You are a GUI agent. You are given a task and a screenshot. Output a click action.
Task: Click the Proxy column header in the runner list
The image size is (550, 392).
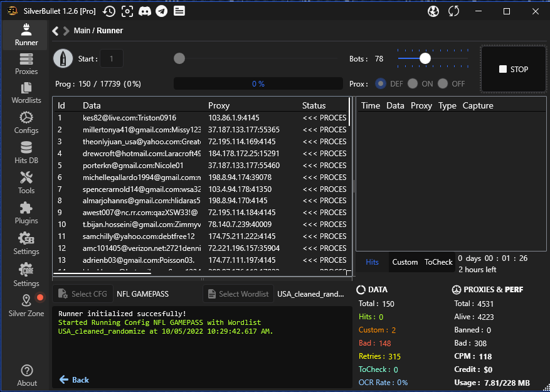(219, 105)
